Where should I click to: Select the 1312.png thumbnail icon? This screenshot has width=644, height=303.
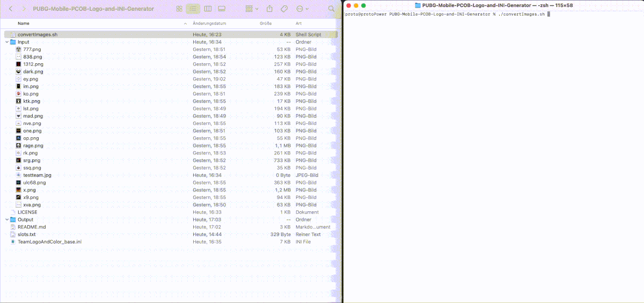(x=19, y=64)
